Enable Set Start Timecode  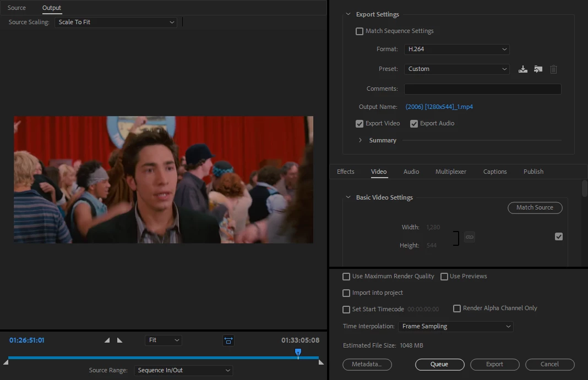click(x=346, y=310)
